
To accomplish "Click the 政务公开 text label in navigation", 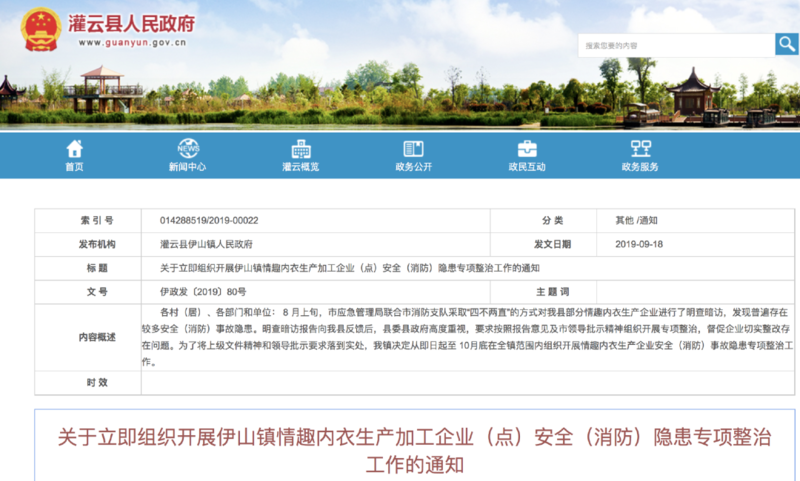I will pyautogui.click(x=413, y=167).
